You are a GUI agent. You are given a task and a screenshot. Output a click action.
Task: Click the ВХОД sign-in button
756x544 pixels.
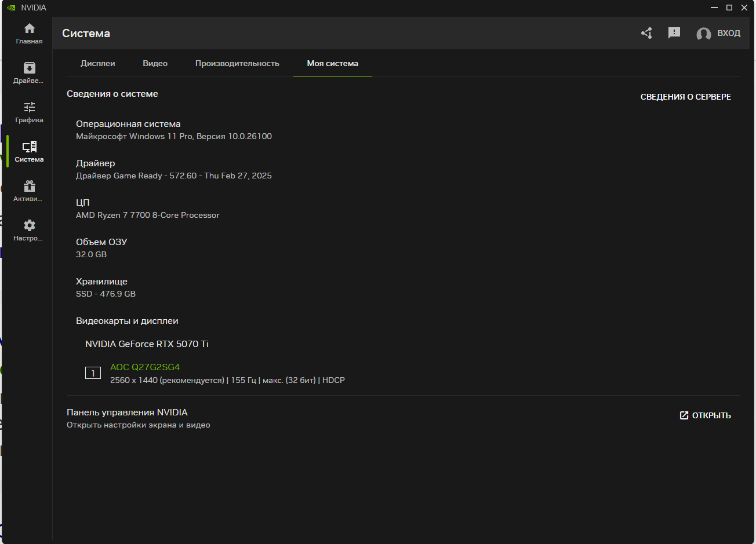(x=729, y=33)
